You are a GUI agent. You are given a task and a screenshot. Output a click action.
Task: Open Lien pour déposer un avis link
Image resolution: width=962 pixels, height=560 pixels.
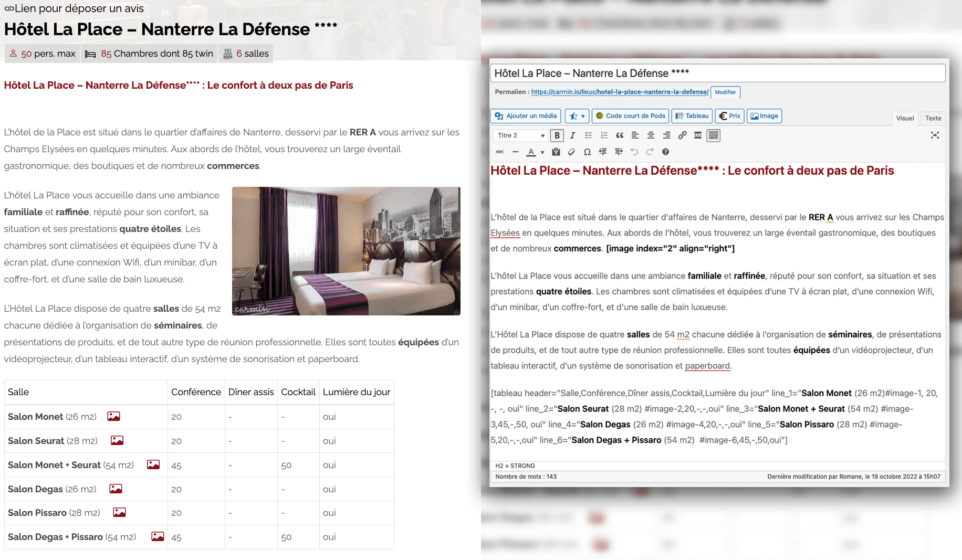[74, 8]
